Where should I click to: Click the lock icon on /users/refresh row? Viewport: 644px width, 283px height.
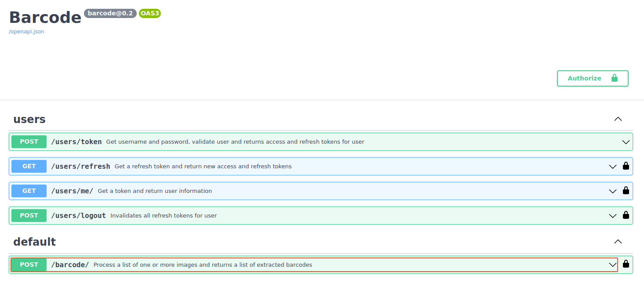626,166
